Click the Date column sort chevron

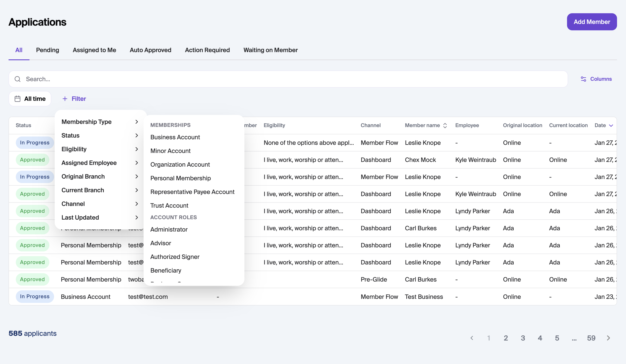tap(611, 125)
